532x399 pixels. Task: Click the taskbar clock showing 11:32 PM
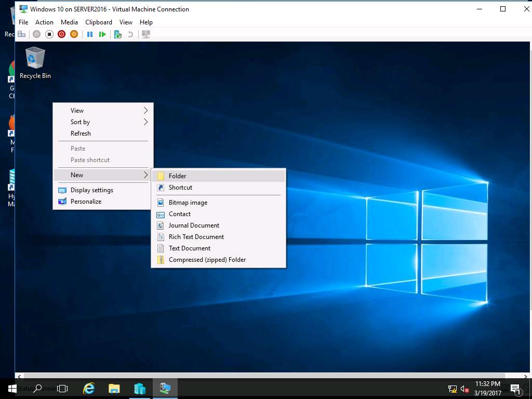(487, 389)
